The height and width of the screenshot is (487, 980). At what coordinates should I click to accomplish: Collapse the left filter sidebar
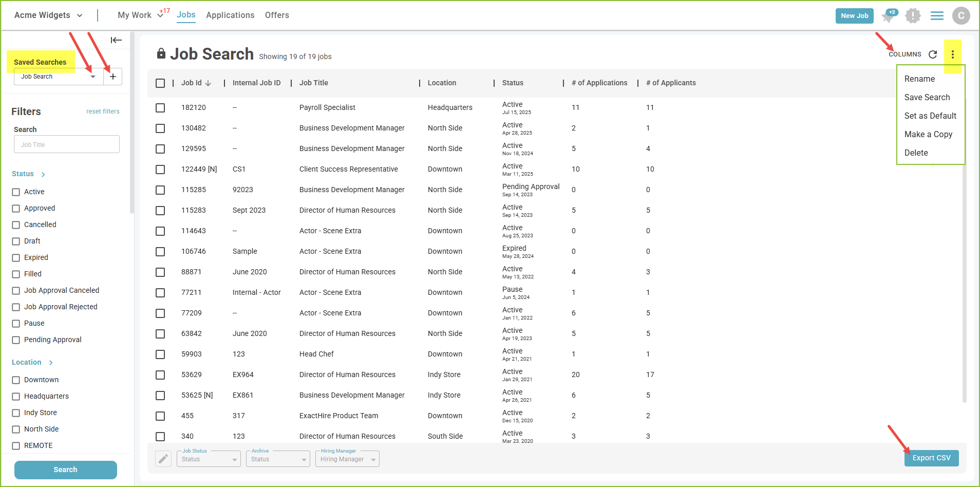(x=116, y=40)
